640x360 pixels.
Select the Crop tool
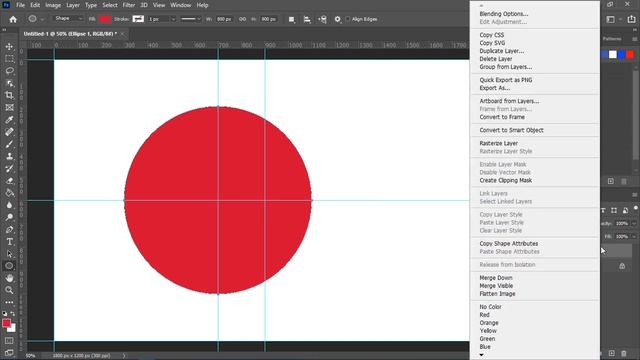tap(9, 96)
